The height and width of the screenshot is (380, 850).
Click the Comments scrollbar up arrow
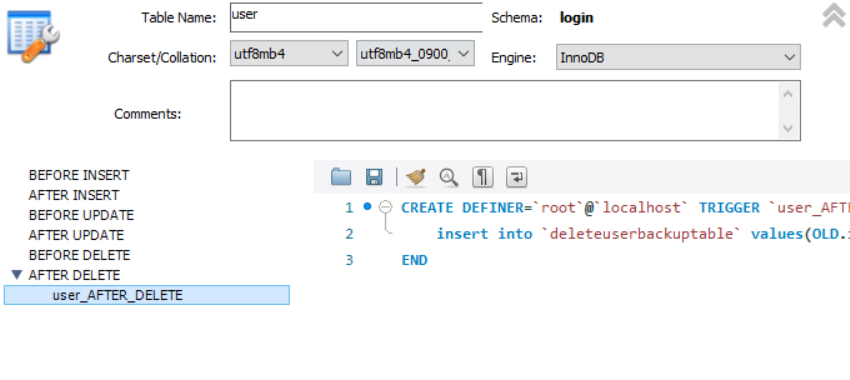pos(788,94)
